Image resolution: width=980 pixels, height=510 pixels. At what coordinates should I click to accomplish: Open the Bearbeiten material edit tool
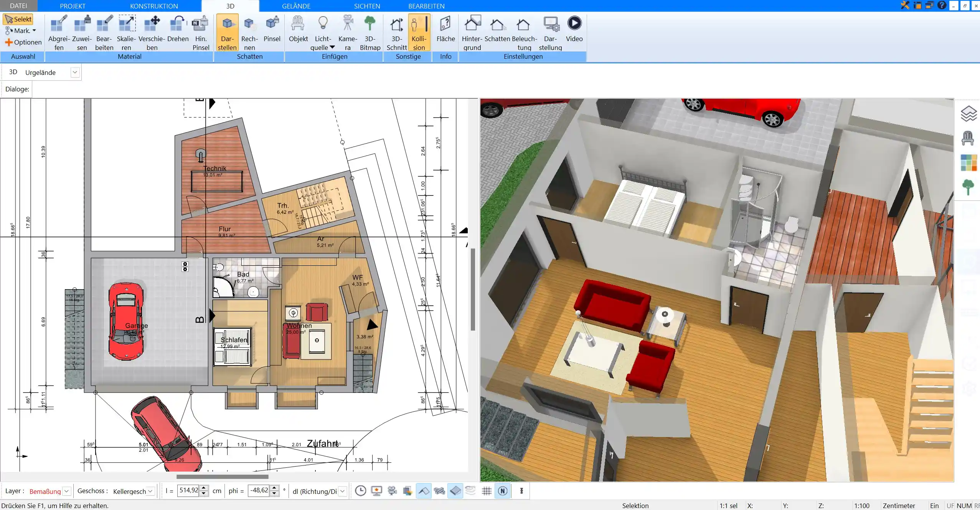104,33
